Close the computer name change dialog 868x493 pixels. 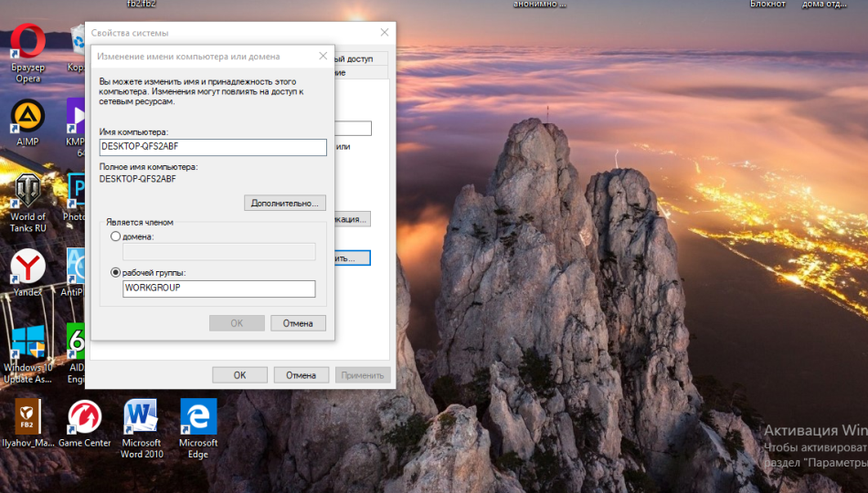tap(323, 56)
